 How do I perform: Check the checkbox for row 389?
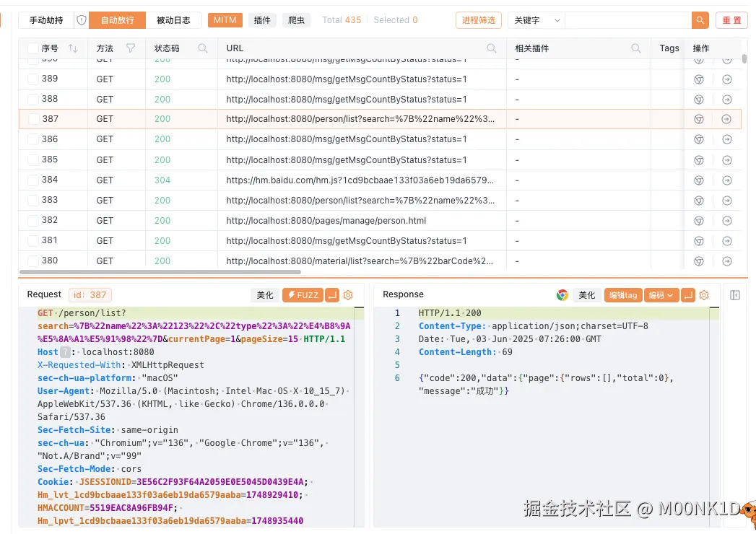33,79
